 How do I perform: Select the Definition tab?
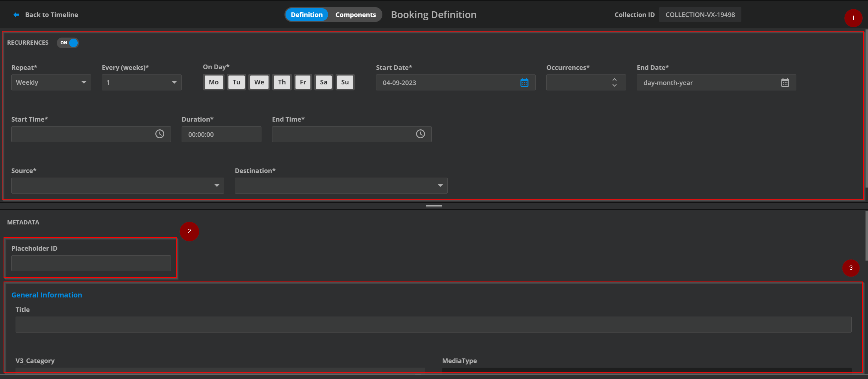tap(306, 15)
